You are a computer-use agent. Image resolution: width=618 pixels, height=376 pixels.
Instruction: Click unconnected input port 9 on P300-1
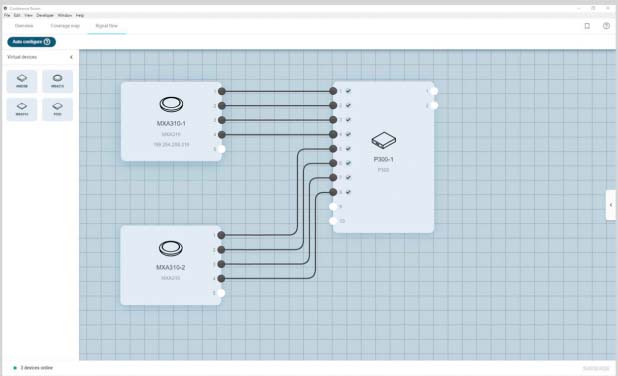(333, 207)
